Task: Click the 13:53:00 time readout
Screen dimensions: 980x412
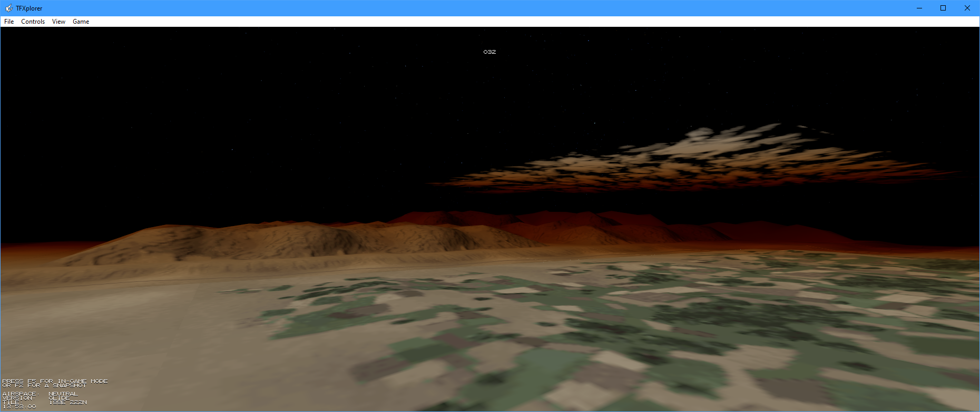Action: click(19, 407)
